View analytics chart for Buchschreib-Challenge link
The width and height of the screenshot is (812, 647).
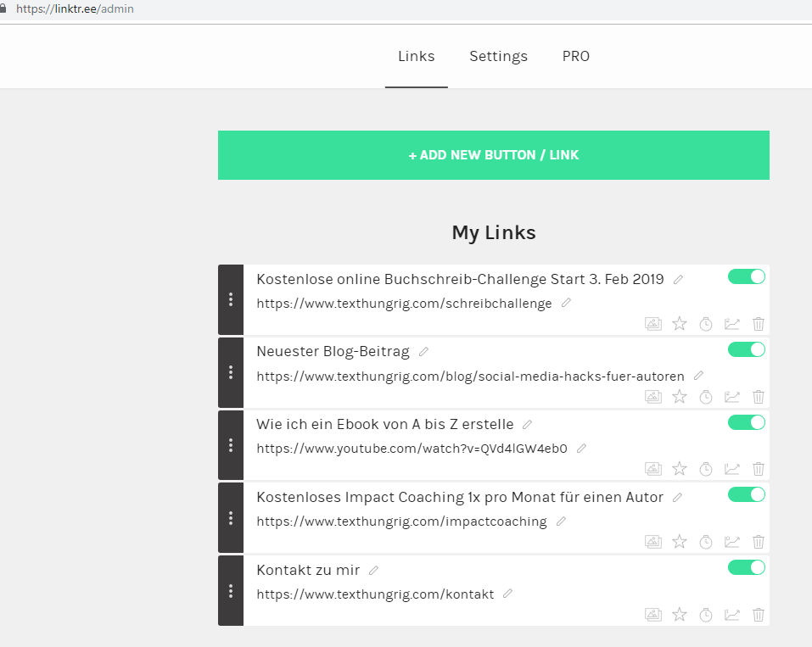coord(731,324)
